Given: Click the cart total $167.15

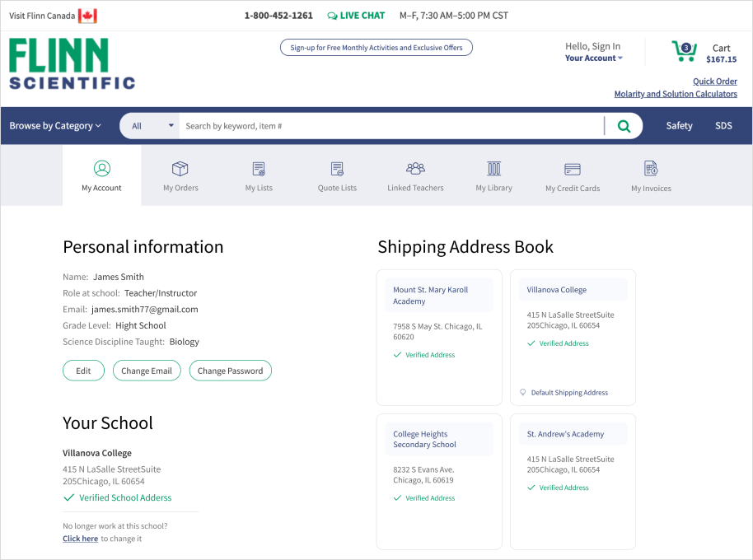Looking at the screenshot, I should coord(721,59).
